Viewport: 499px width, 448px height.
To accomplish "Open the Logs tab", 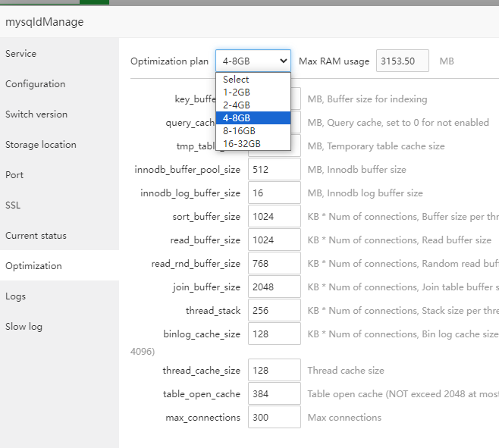I will point(16,296).
